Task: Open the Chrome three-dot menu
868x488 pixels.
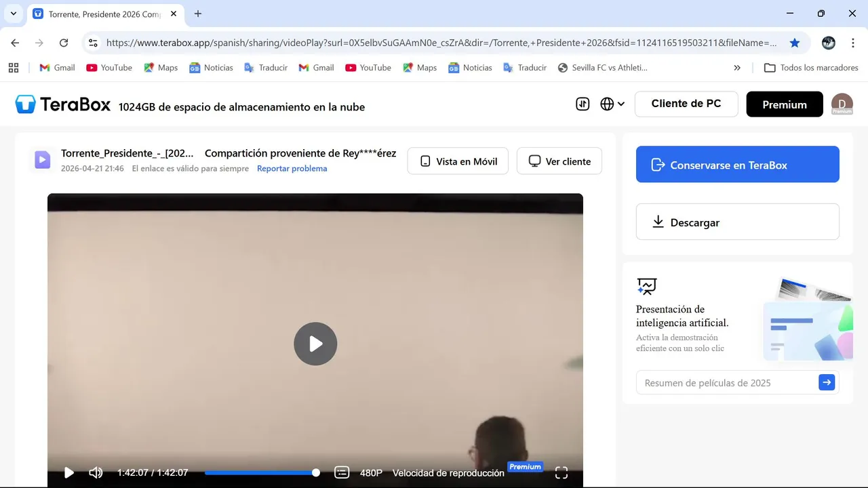Action: tap(852, 43)
